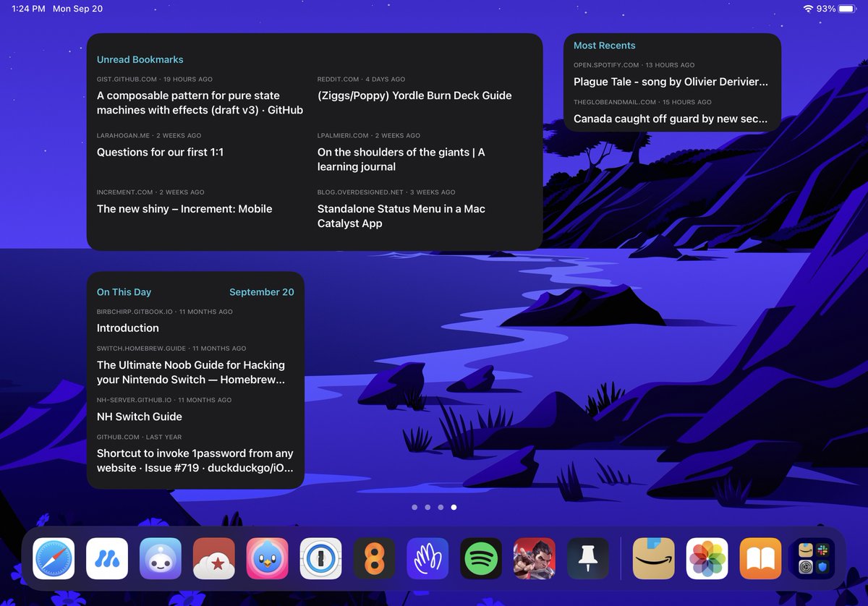
Task: Open 'The new shiny – Increment: Mobile' bookmark
Action: coord(184,208)
